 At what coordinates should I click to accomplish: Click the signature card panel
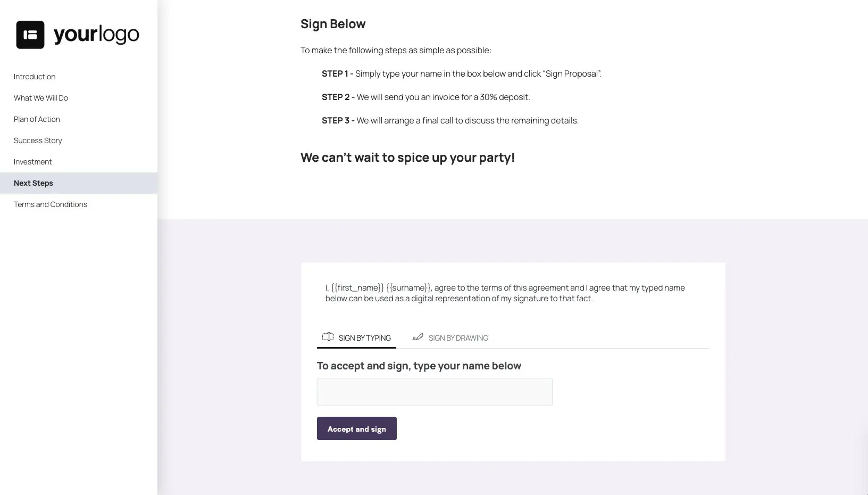[513, 361]
